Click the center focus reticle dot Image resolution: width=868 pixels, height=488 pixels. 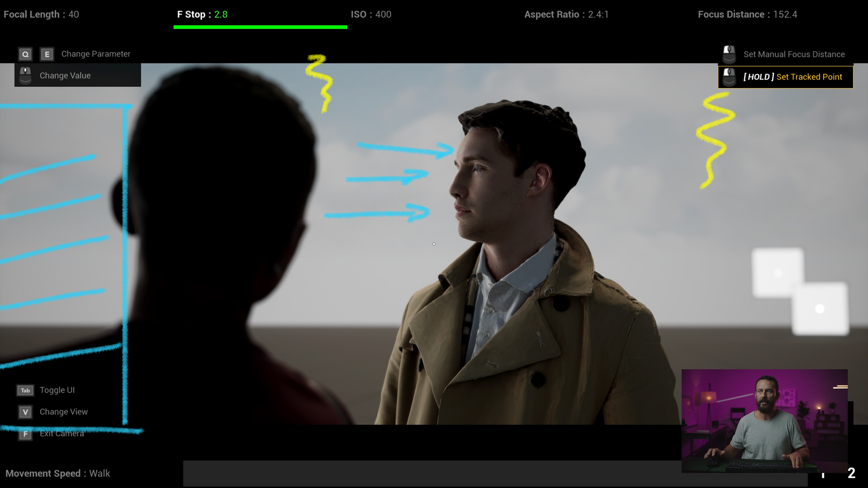434,244
